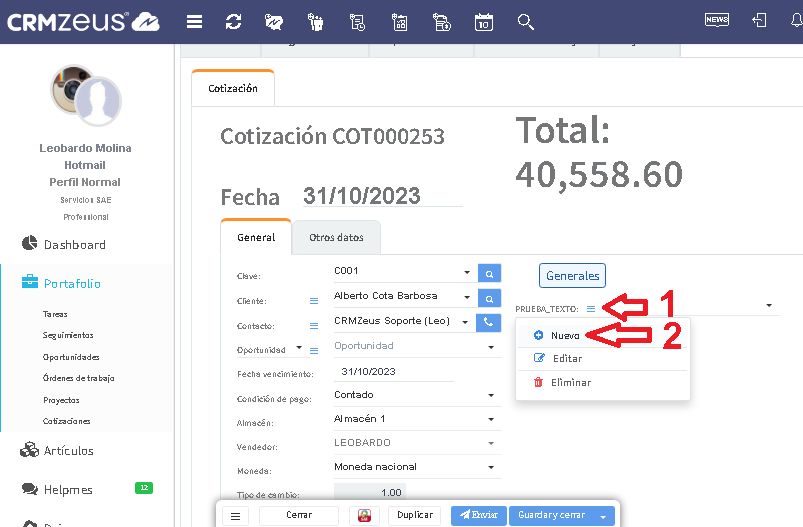Expand the Alberto Cota Barbosa client dropdown
Viewport: 803px width, 527px height.
(x=467, y=297)
